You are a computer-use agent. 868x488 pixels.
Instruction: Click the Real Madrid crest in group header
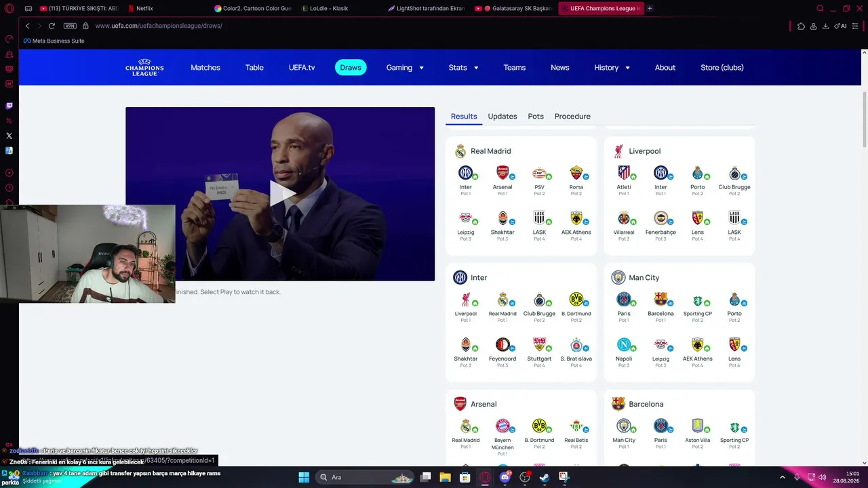(x=460, y=151)
